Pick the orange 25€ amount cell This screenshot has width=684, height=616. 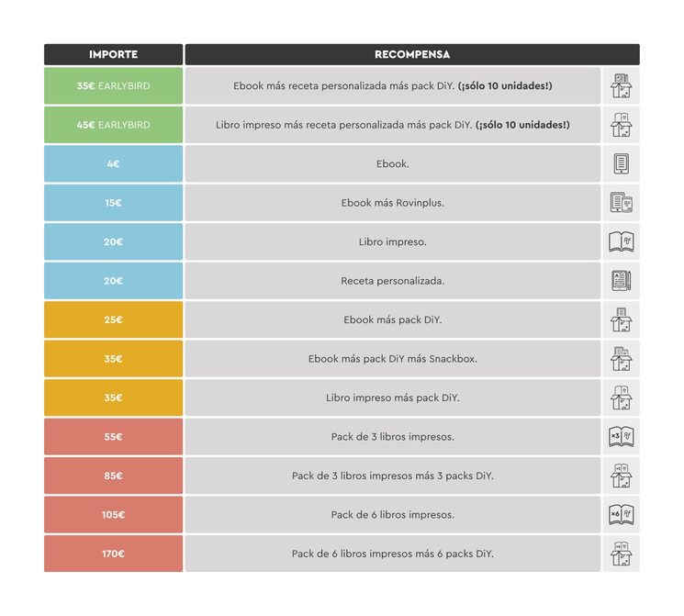[x=113, y=320]
